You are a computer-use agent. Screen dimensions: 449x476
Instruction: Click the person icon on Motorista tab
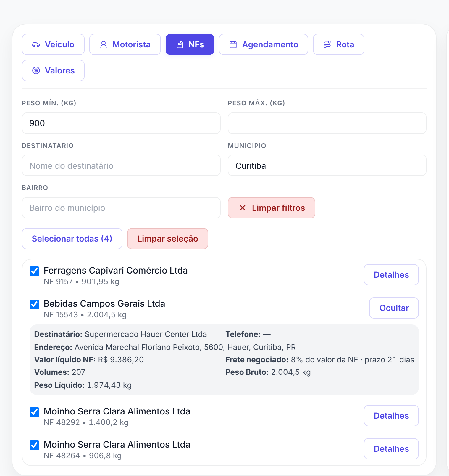point(104,45)
